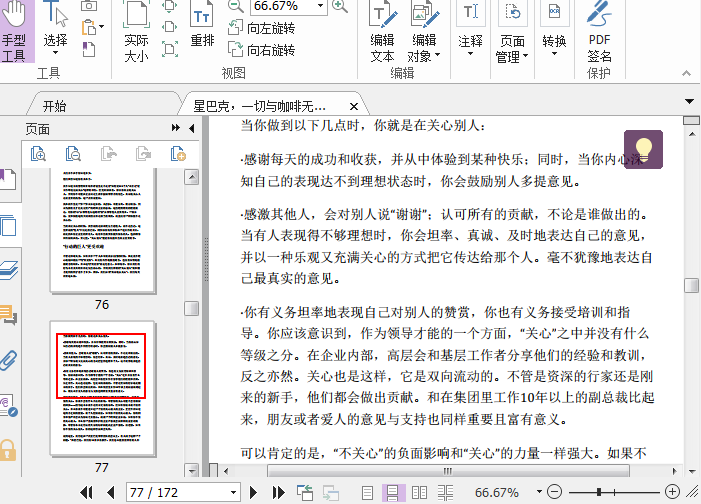Click the insert page icon in pages panel
The height and width of the screenshot is (504, 701).
(x=178, y=154)
